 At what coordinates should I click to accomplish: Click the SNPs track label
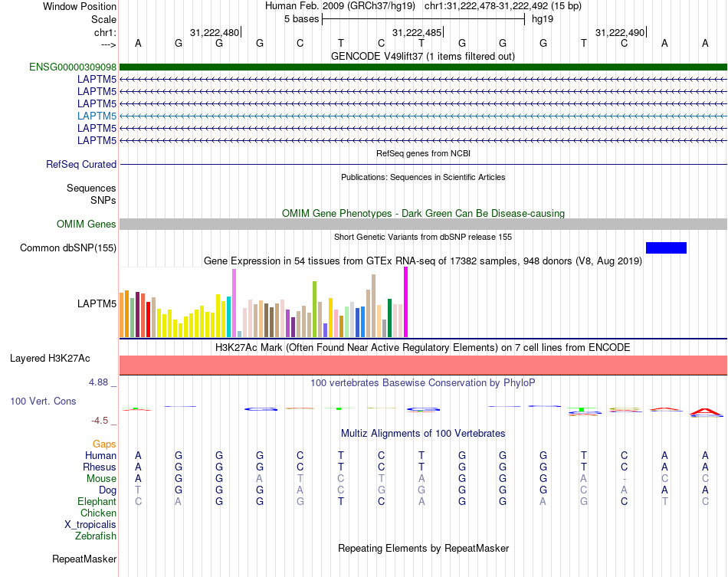[103, 200]
